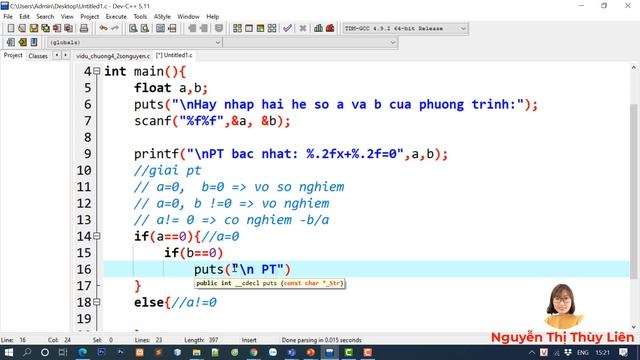
Task: Open Profile Analysis chart icon
Action: pyautogui.click(x=318, y=28)
